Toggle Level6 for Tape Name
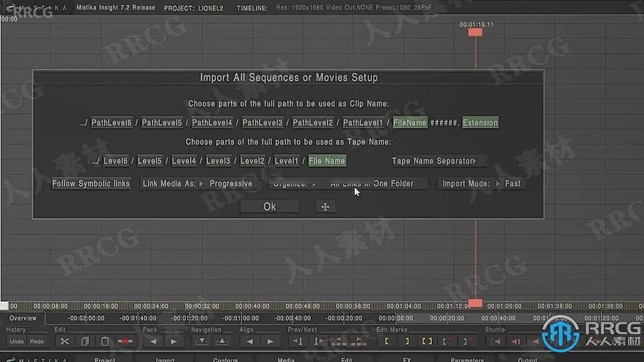This screenshot has height=362, width=644. pyautogui.click(x=115, y=161)
